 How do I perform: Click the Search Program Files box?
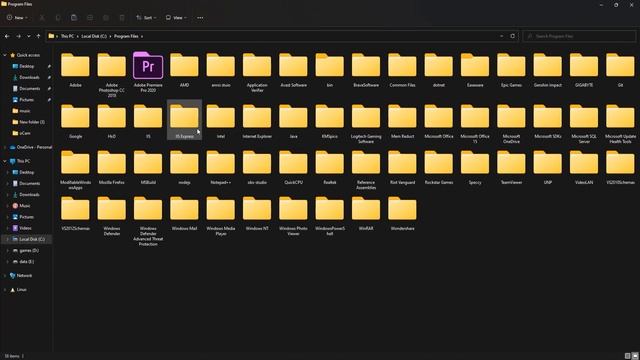click(579, 36)
